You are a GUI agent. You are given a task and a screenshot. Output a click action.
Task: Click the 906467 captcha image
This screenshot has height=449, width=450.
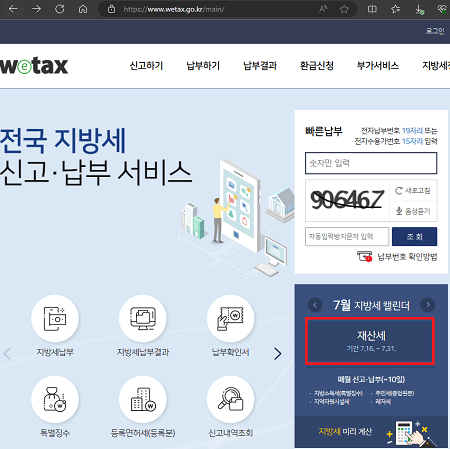347,201
